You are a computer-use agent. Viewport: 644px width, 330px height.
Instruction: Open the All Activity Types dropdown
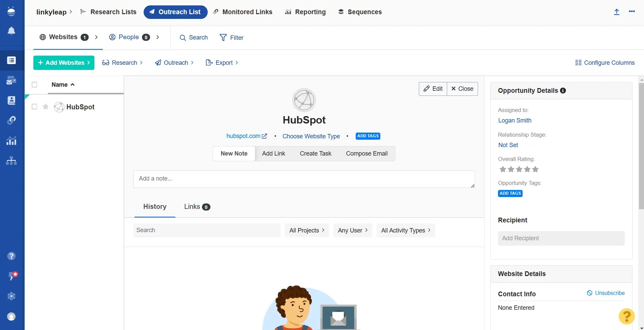tap(406, 230)
